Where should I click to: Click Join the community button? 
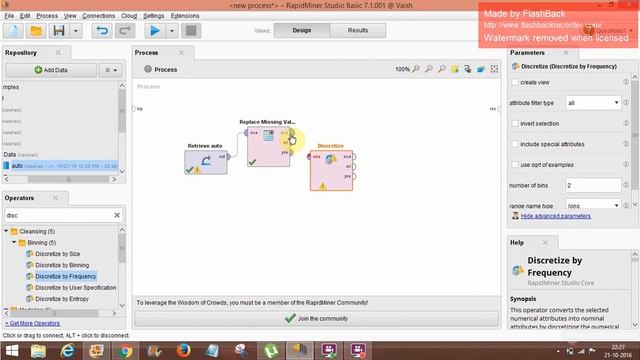pyautogui.click(x=317, y=318)
